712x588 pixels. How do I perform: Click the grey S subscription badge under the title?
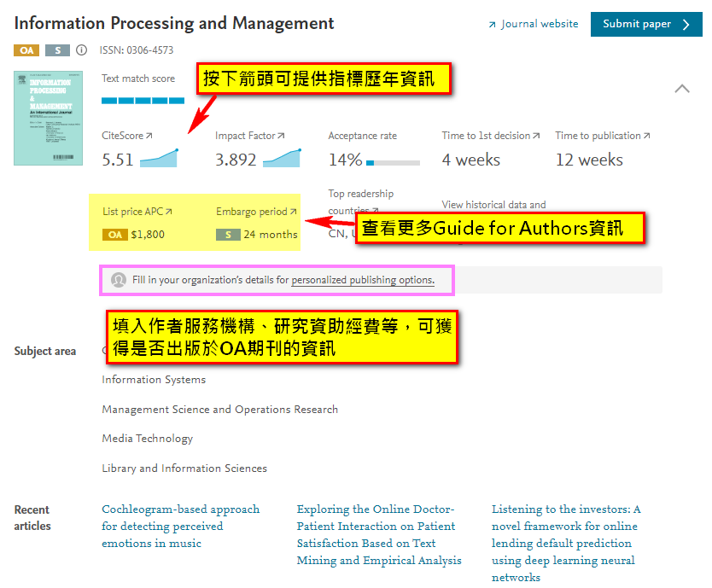tap(57, 50)
